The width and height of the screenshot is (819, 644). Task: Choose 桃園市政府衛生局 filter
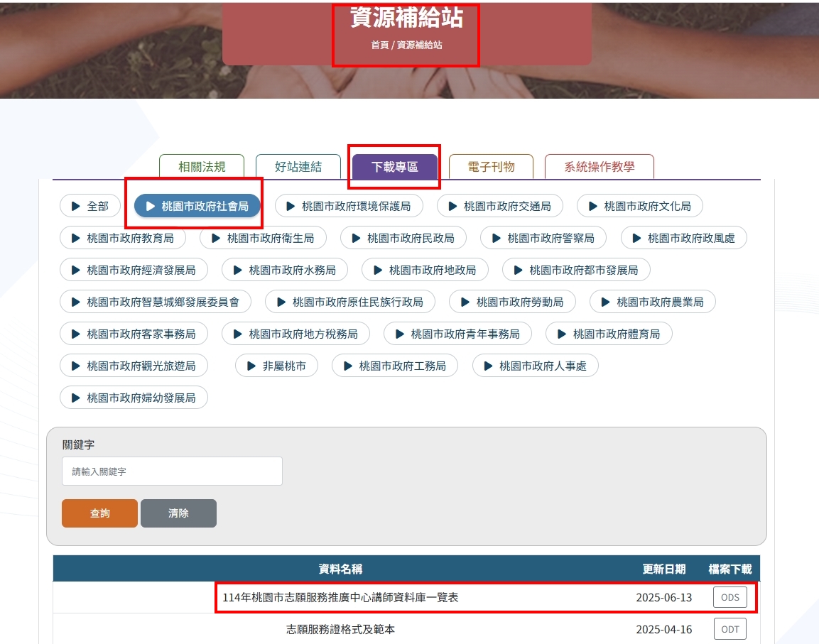coord(264,238)
